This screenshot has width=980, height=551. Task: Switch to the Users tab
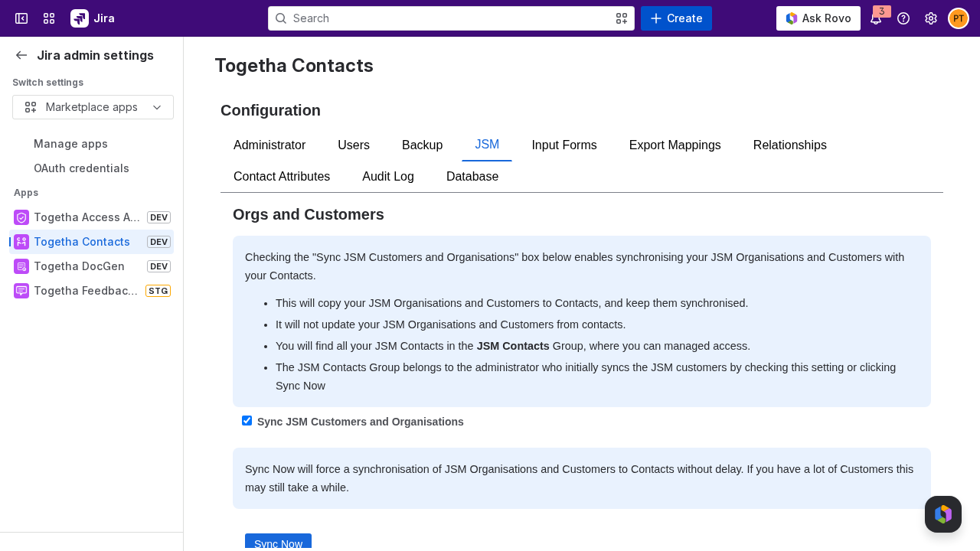point(354,145)
